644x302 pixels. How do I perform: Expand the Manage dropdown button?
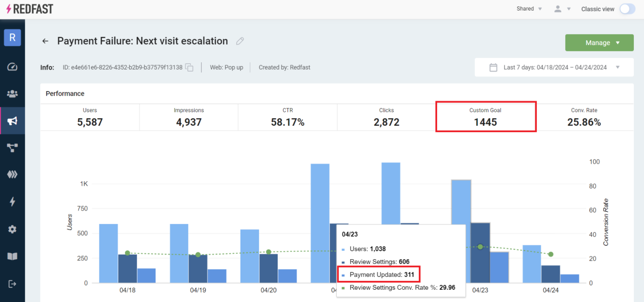point(599,43)
